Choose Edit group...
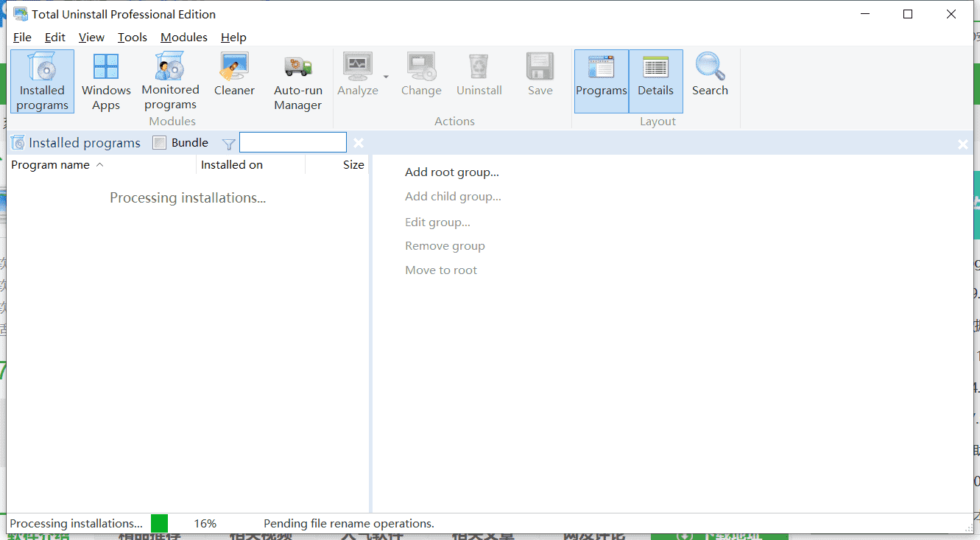980x540 pixels. [437, 222]
